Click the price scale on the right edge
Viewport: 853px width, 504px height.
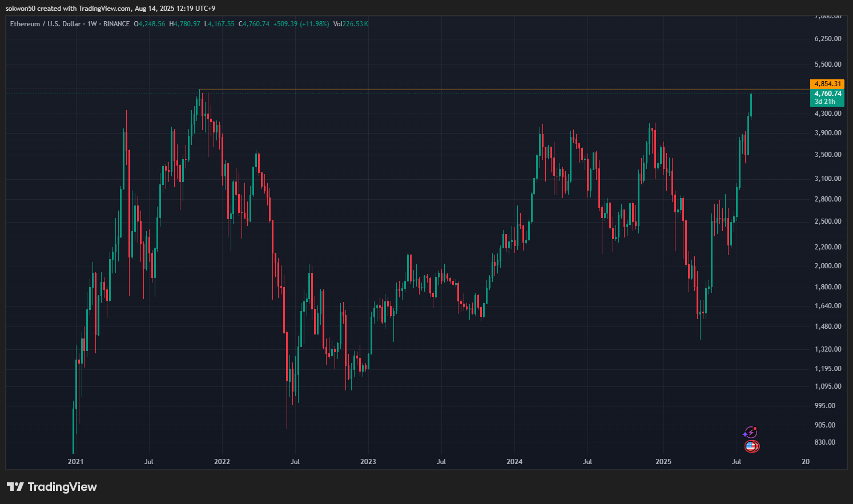(829, 228)
